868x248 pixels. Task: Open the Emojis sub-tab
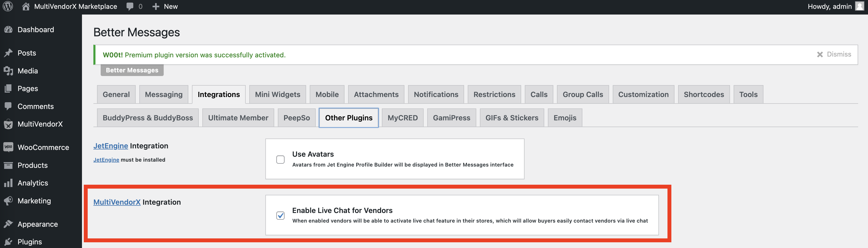click(x=565, y=118)
